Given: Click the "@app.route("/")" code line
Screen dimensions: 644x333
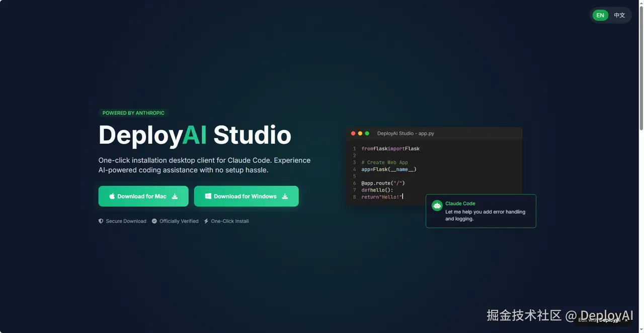Looking at the screenshot, I should pyautogui.click(x=383, y=183).
